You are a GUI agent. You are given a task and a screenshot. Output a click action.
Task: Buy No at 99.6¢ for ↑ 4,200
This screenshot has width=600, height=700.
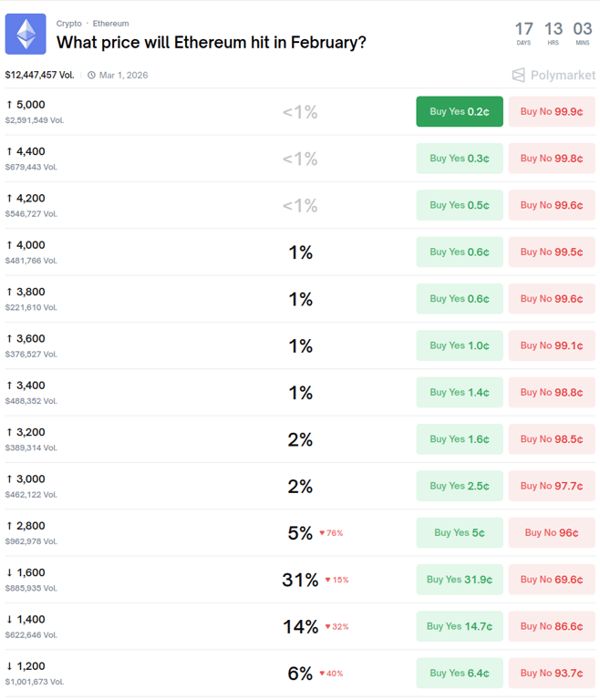[551, 205]
